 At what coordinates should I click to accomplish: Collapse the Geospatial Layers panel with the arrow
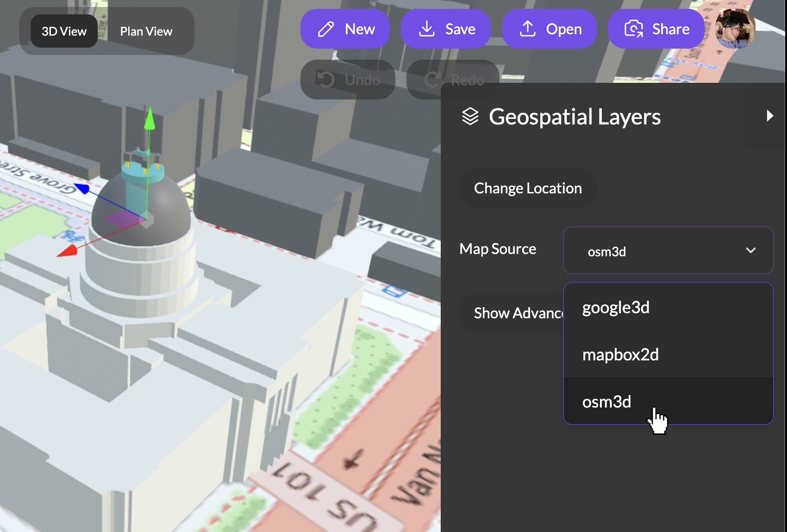click(769, 115)
